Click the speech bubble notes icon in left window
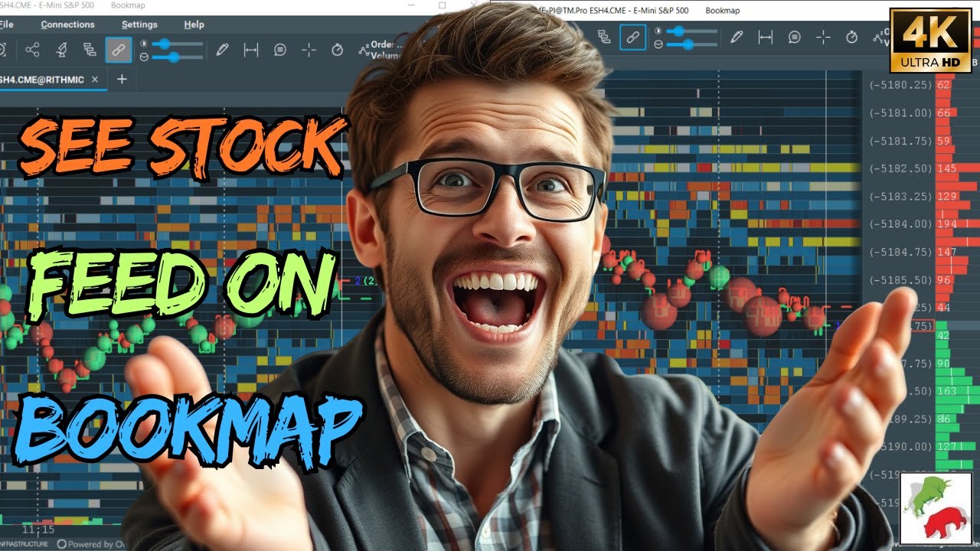 (x=280, y=50)
